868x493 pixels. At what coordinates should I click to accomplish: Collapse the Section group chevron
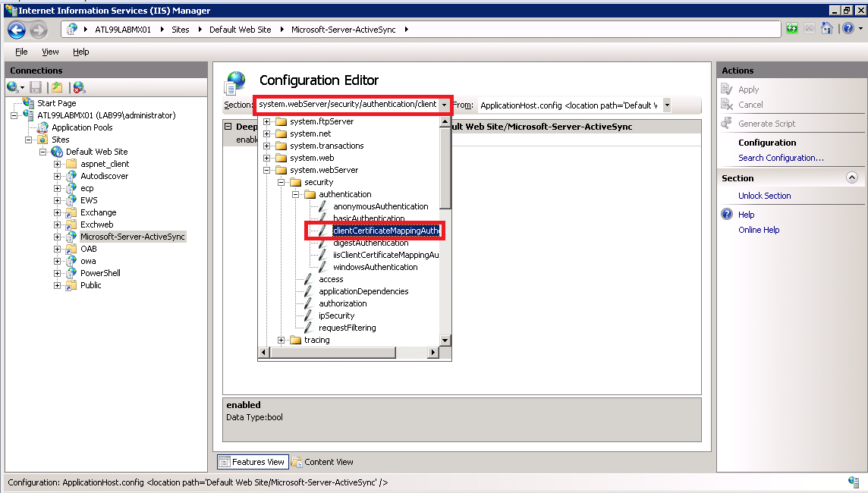pyautogui.click(x=852, y=177)
